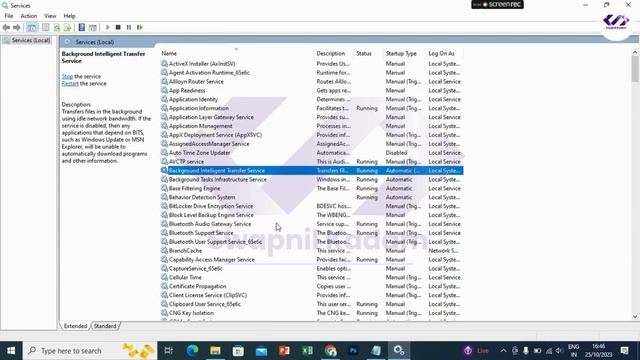Select Block Level Backup Engine Service
This screenshot has height=360, width=640.
[311, 215]
